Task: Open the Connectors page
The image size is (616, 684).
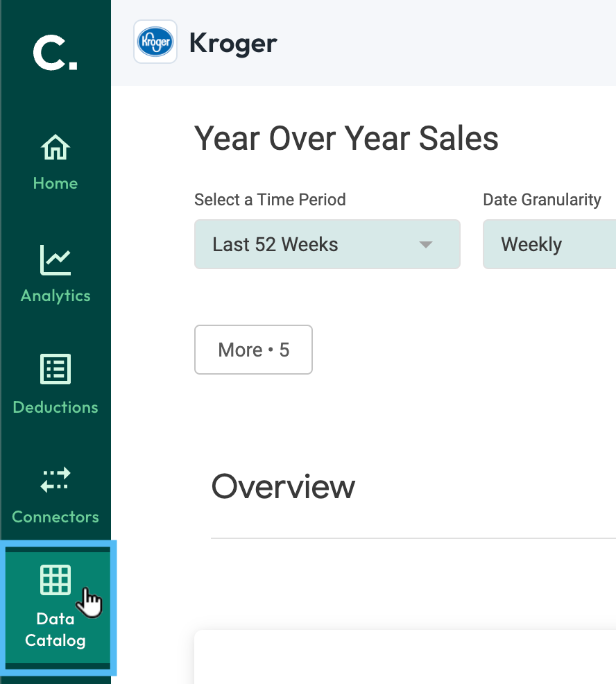Action: (x=55, y=495)
